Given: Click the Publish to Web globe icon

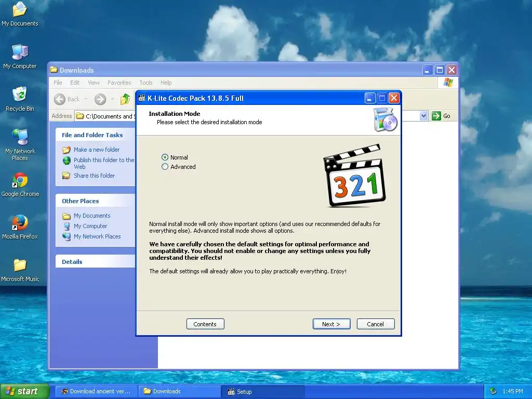Looking at the screenshot, I should coord(66,160).
